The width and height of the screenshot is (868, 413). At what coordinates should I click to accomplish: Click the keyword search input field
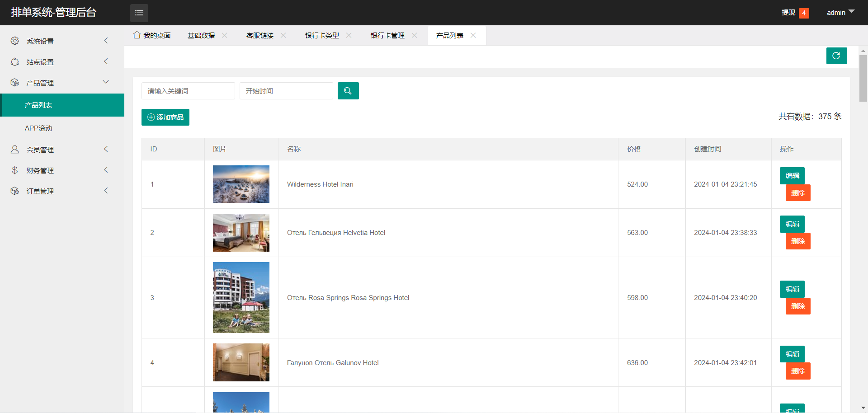188,91
